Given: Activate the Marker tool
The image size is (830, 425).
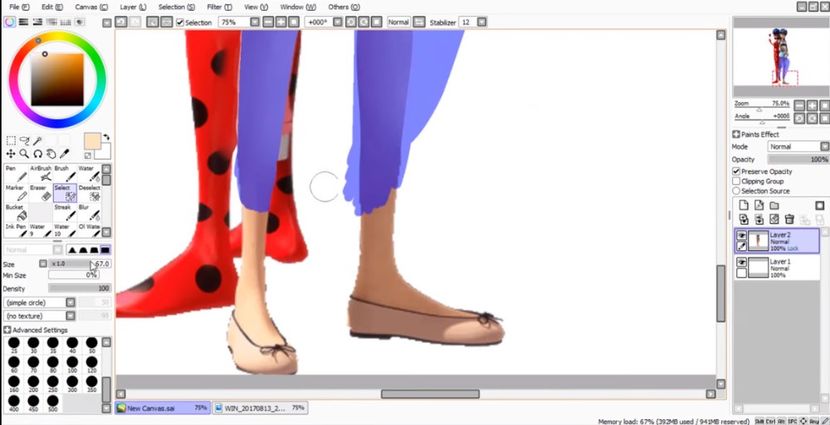Looking at the screenshot, I should point(15,193).
